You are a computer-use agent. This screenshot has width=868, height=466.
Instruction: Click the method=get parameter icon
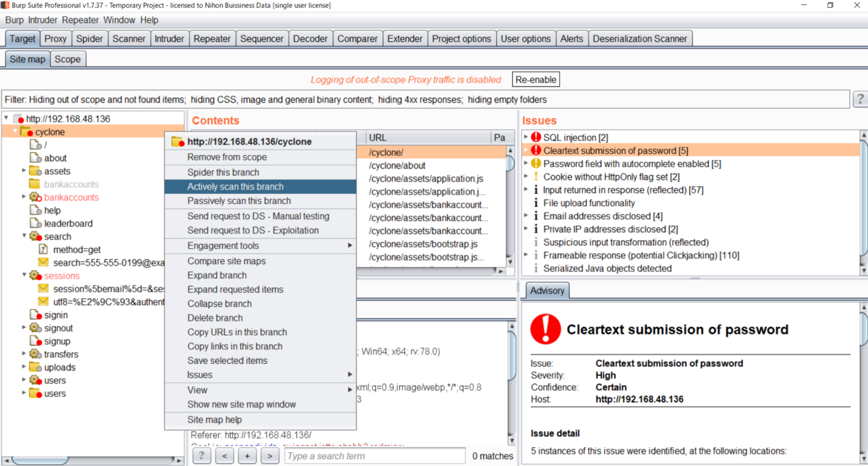point(43,250)
